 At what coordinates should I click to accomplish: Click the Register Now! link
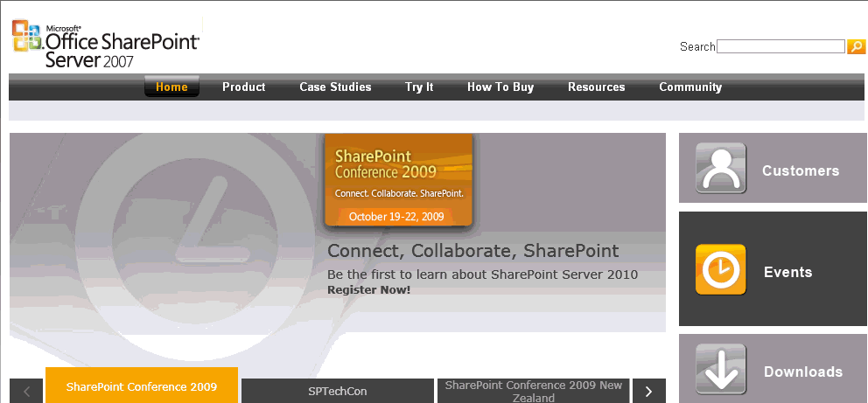coord(368,289)
